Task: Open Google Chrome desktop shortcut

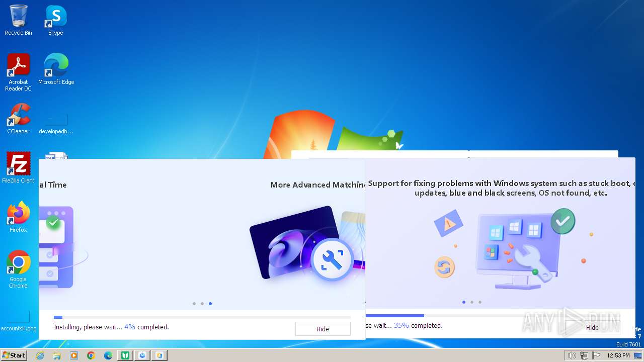Action: click(x=18, y=269)
